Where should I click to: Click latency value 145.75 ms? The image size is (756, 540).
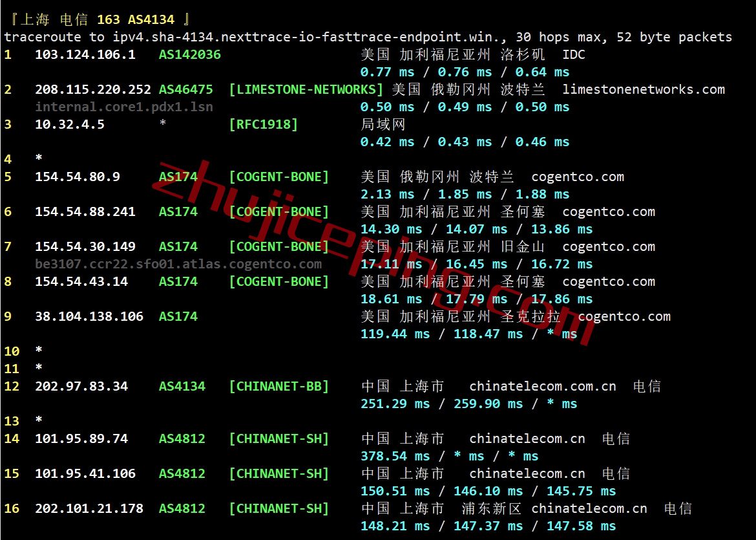581,491
